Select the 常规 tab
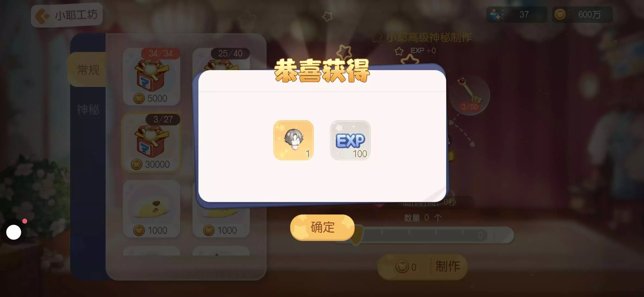 pyautogui.click(x=88, y=70)
